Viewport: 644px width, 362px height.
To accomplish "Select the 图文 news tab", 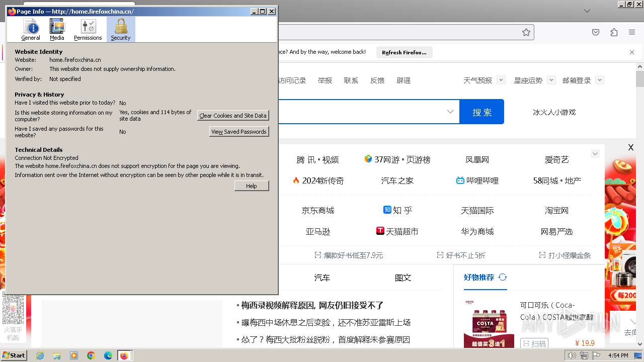I will click(x=403, y=278).
